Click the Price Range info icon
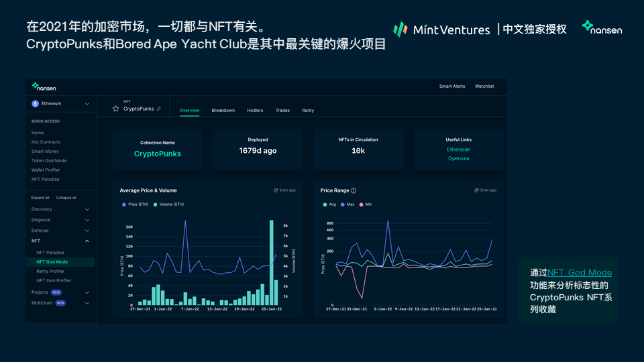 point(354,191)
